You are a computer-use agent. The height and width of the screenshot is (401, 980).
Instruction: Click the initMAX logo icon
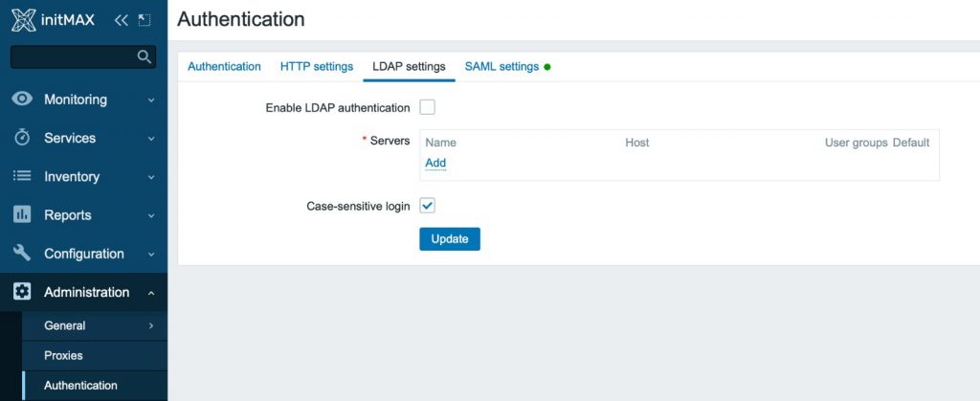23,19
